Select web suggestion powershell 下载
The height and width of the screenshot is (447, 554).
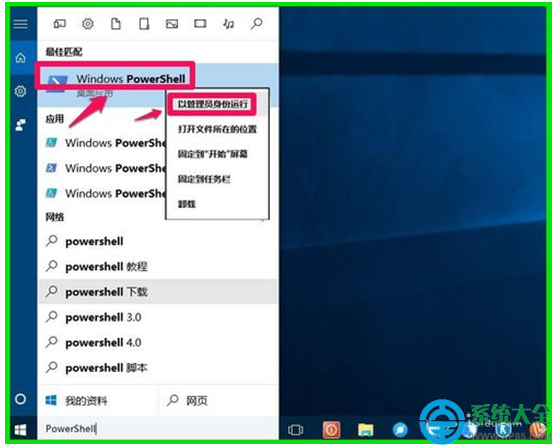click(158, 292)
